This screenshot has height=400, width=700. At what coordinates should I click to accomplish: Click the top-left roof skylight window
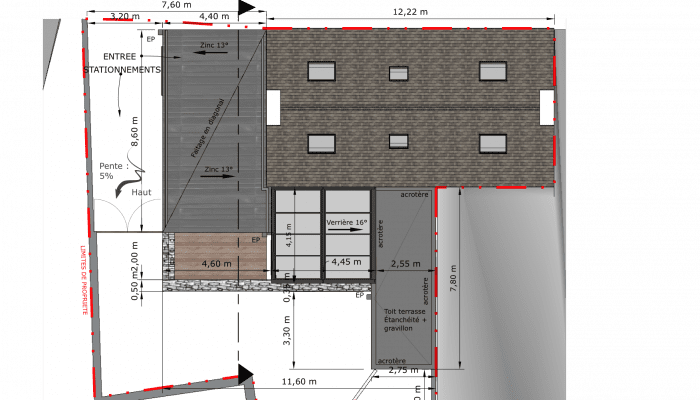pos(321,71)
